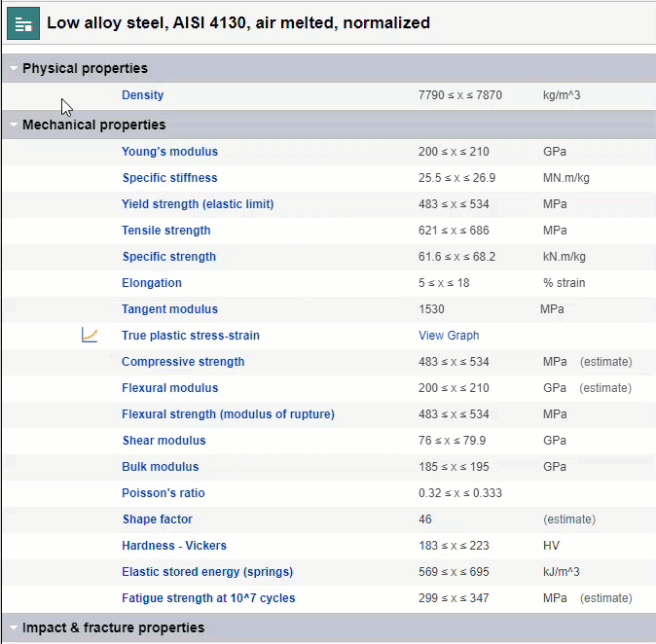Viewport: 656px width, 644px height.
Task: Click the Compressive strength link
Action: 183,362
